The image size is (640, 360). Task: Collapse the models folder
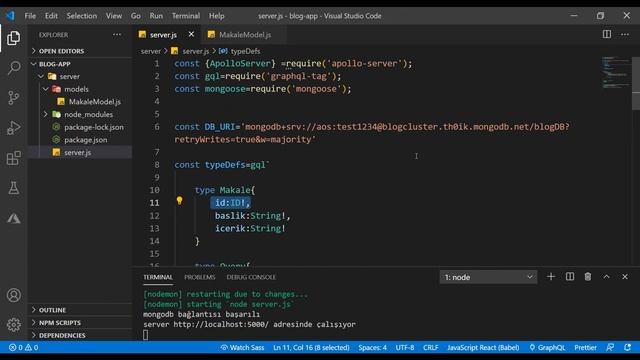tap(76, 89)
